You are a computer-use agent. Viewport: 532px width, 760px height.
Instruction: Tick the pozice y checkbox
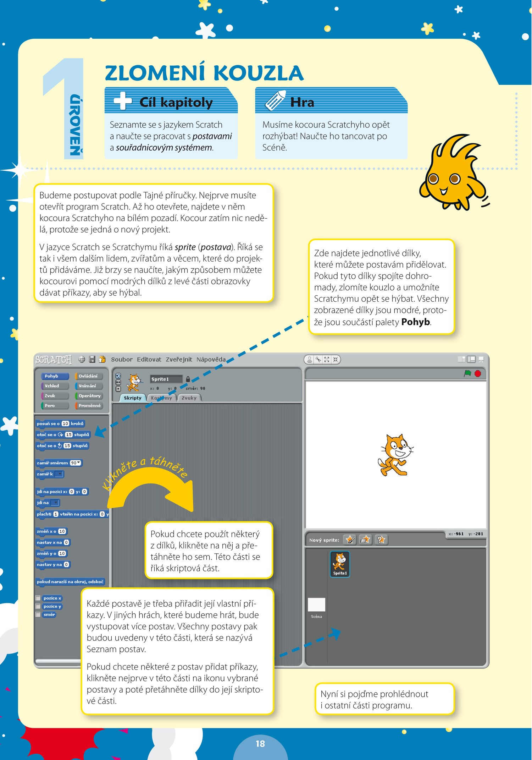(x=38, y=606)
